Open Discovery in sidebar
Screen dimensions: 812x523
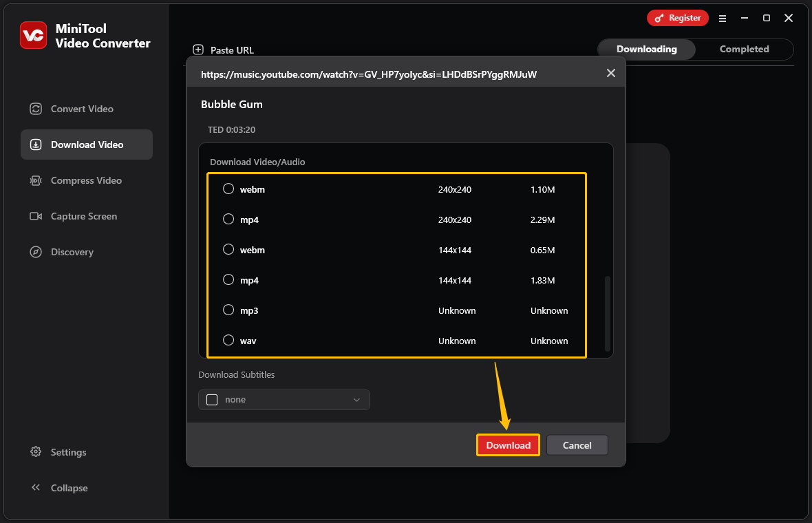coord(87,252)
